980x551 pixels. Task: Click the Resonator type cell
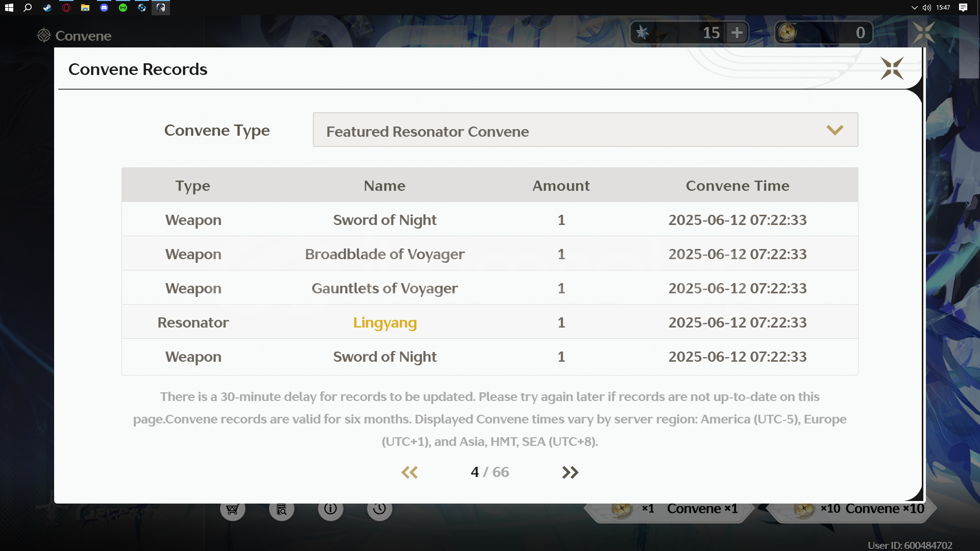[x=193, y=322]
